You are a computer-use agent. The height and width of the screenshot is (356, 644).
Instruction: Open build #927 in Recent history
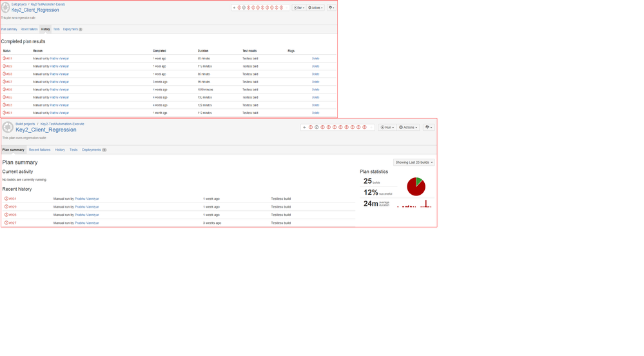[13, 222]
